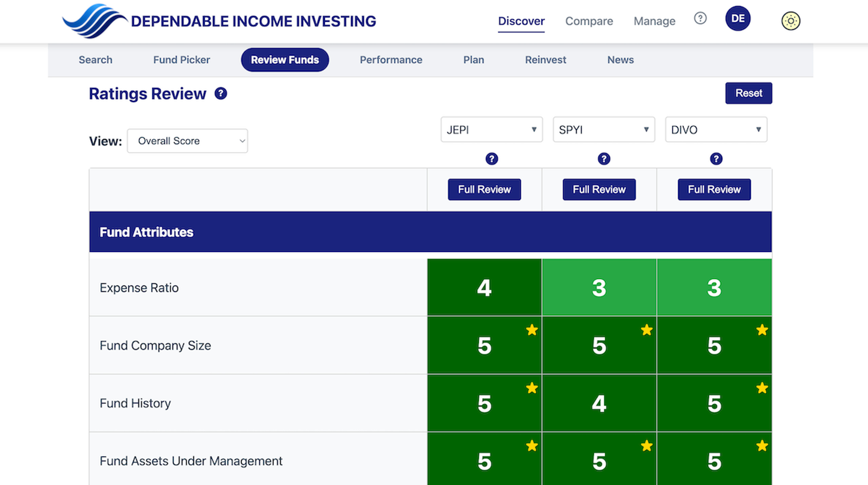Open the DE user avatar menu
Image resolution: width=868 pixels, height=485 pixels.
click(738, 18)
